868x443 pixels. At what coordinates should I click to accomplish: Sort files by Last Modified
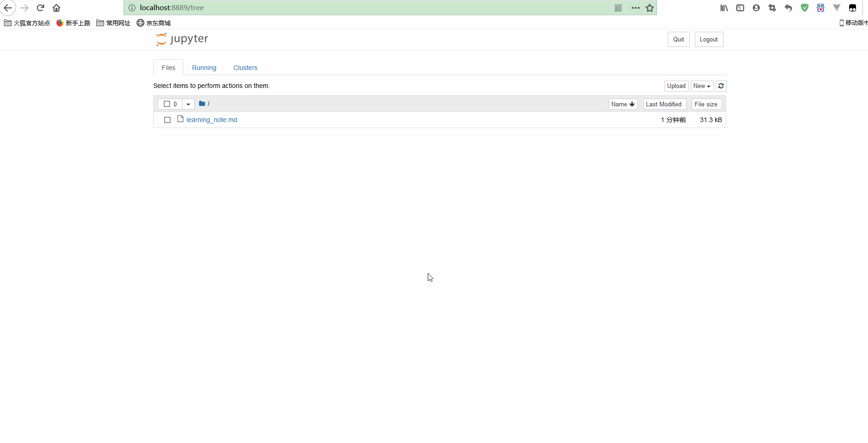pyautogui.click(x=664, y=104)
